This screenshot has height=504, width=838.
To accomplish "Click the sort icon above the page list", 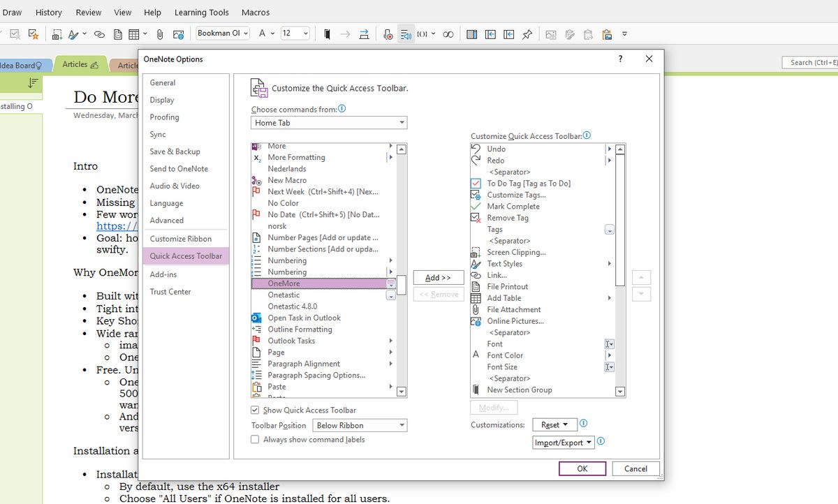I will [x=32, y=83].
